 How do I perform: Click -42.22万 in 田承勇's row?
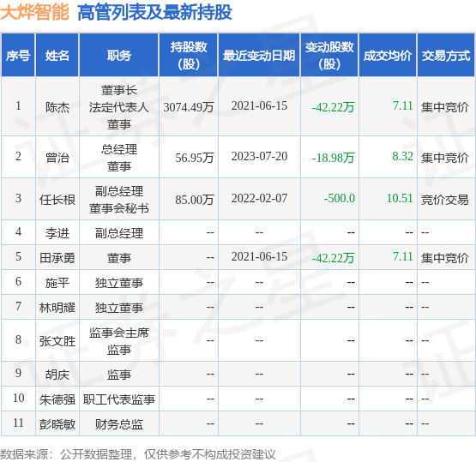tap(334, 258)
